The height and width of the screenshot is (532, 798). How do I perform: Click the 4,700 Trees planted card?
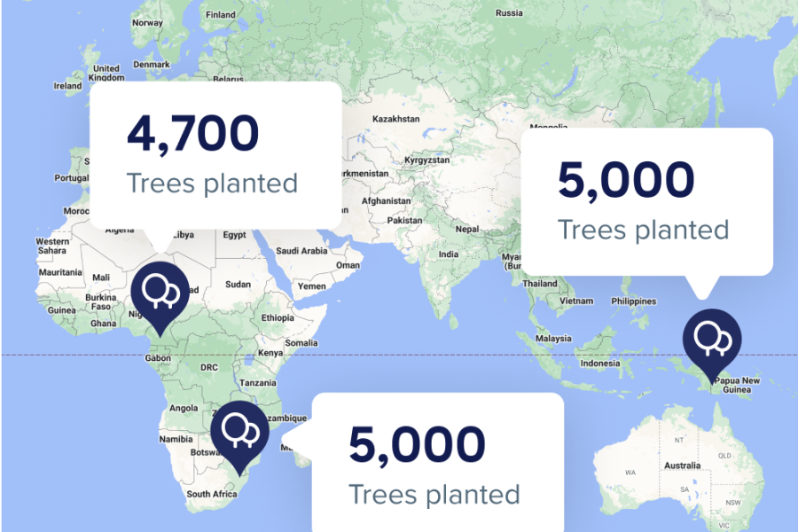tap(215, 153)
